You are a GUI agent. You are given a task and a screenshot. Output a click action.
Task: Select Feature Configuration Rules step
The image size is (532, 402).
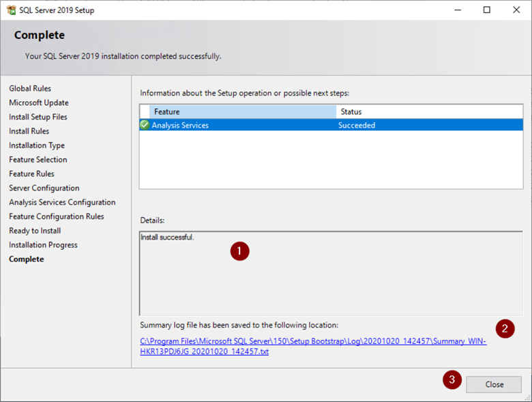[57, 216]
